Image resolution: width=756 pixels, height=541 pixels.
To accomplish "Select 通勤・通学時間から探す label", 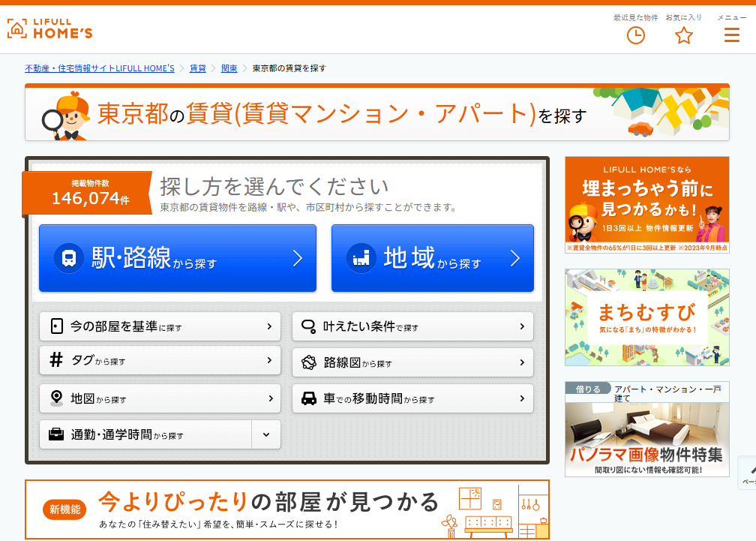I will pos(127,434).
